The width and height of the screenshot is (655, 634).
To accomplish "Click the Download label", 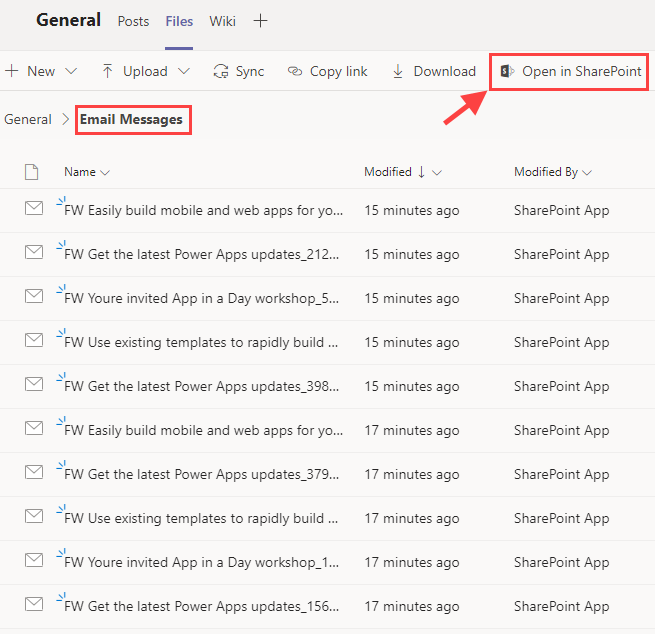I will point(445,71).
